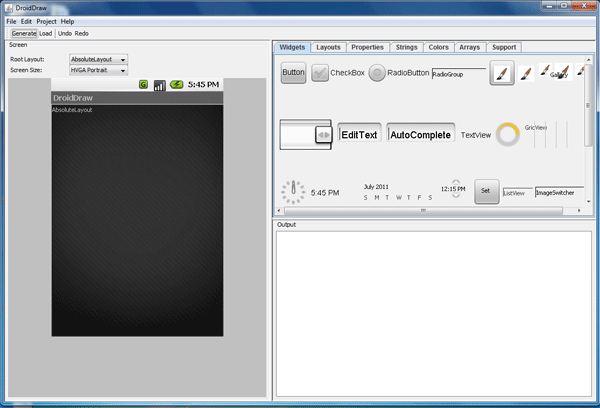This screenshot has width=600, height=408.
Task: Click inside the Output text area
Action: [434, 314]
